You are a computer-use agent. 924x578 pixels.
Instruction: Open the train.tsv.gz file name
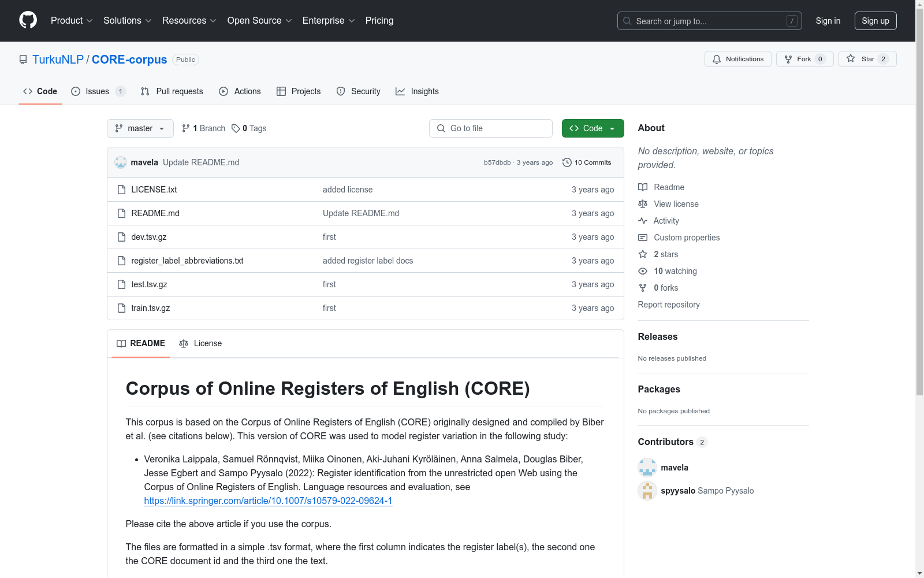(x=151, y=308)
